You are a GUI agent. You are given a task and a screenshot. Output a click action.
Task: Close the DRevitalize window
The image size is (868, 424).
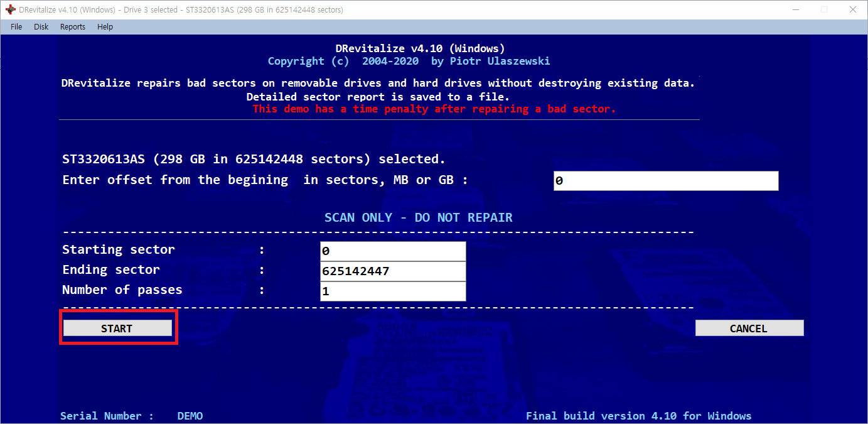click(x=852, y=9)
